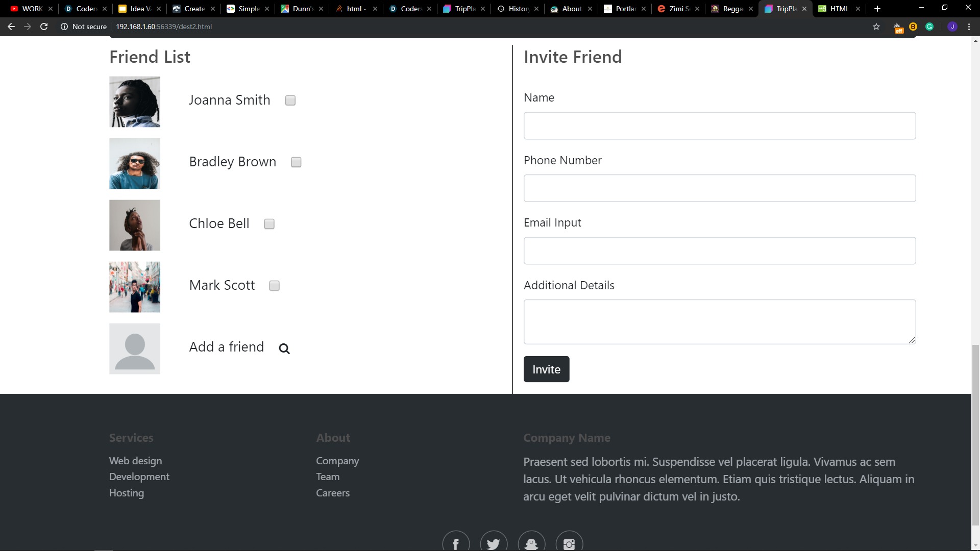
Task: Click the search icon beside Add a friend
Action: coord(284,348)
